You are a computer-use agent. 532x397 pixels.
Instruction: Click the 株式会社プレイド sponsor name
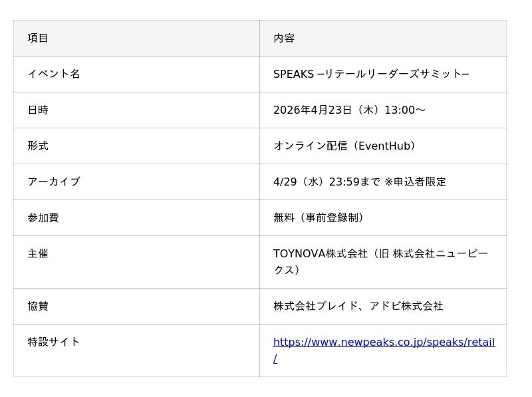click(x=310, y=306)
